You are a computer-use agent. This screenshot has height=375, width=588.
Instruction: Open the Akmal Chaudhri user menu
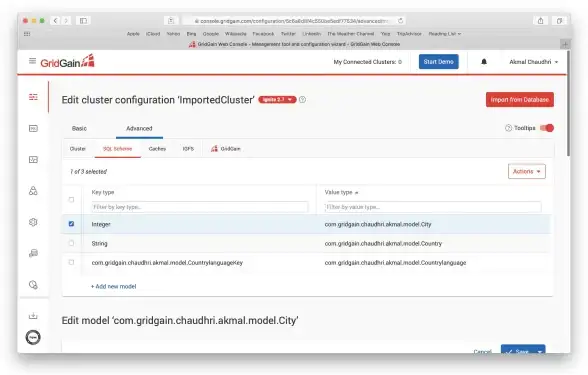point(533,62)
